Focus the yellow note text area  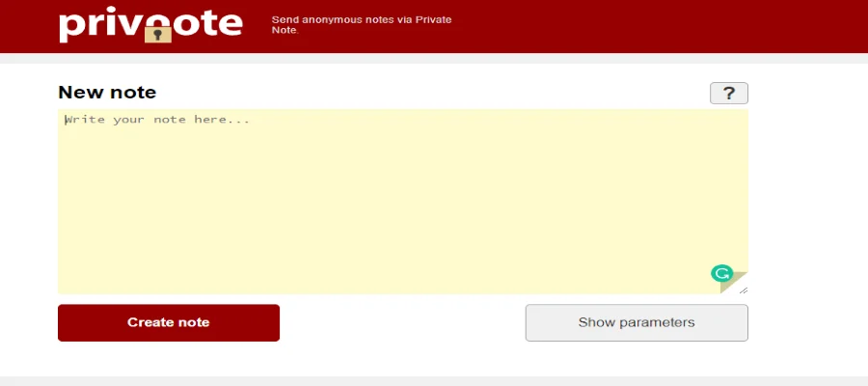click(x=403, y=201)
